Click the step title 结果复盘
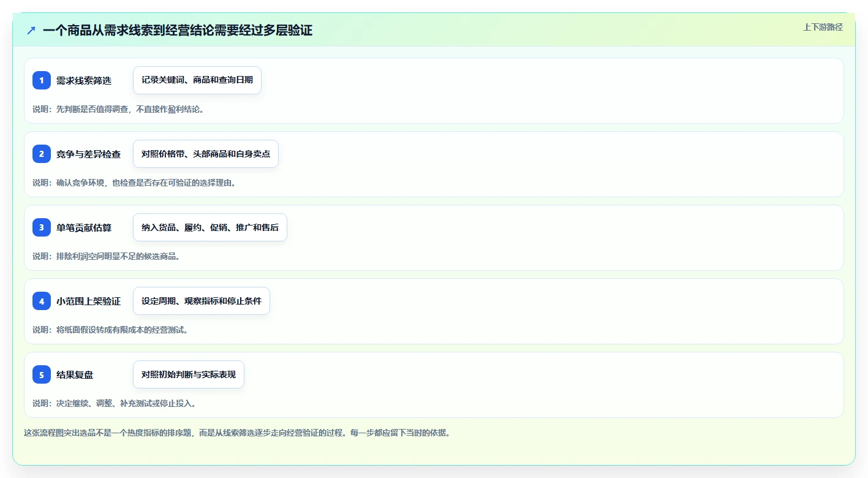This screenshot has height=478, width=868. pos(75,374)
